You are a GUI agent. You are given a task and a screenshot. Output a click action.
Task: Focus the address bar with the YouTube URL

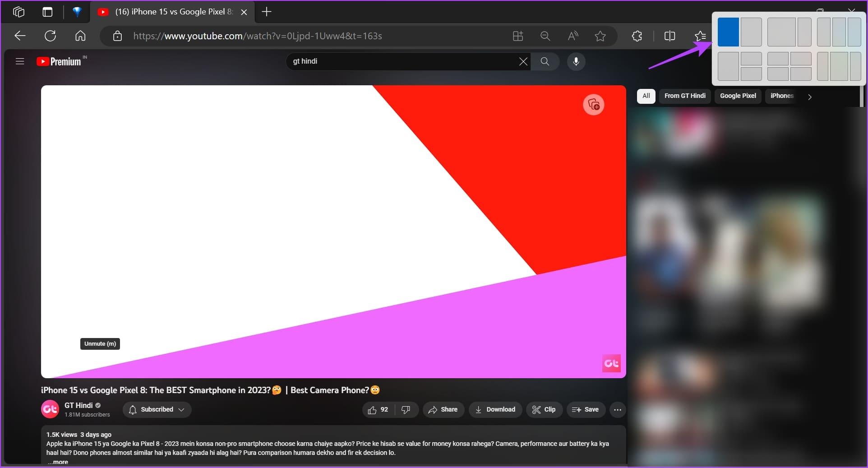pyautogui.click(x=258, y=36)
